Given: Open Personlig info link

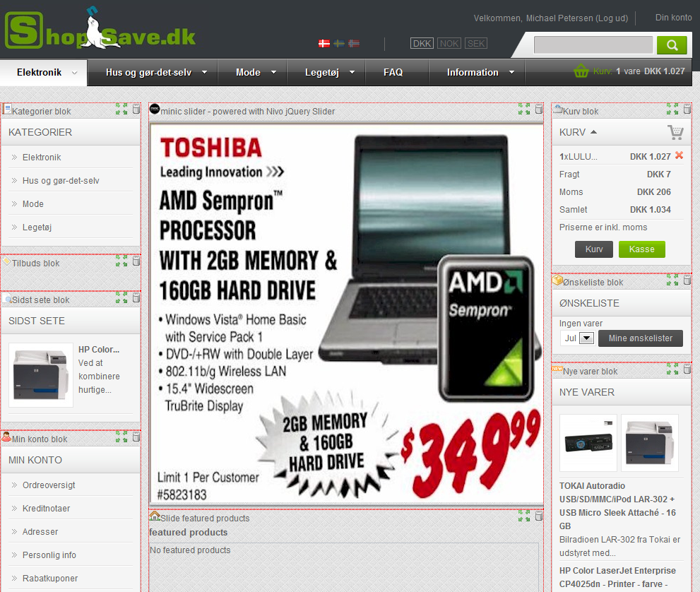Looking at the screenshot, I should click(x=49, y=555).
